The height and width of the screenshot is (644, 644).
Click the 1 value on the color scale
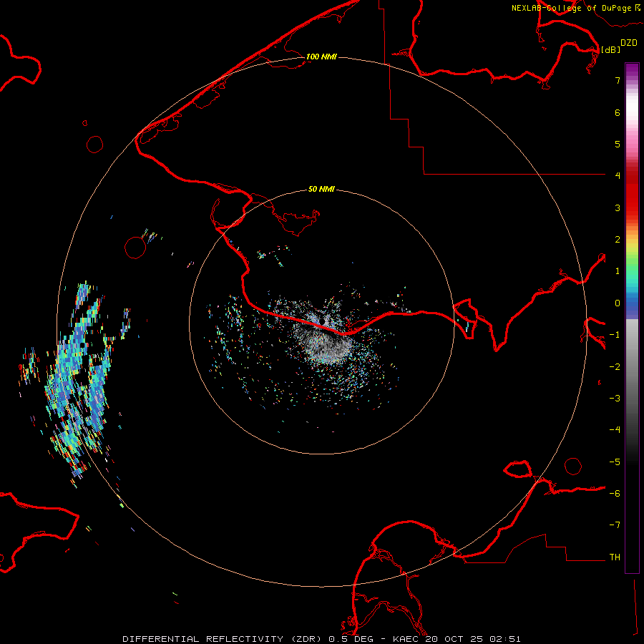tap(618, 271)
